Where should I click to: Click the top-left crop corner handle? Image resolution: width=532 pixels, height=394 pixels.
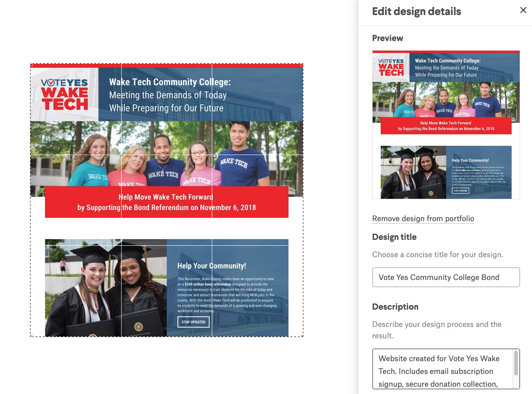pyautogui.click(x=31, y=65)
